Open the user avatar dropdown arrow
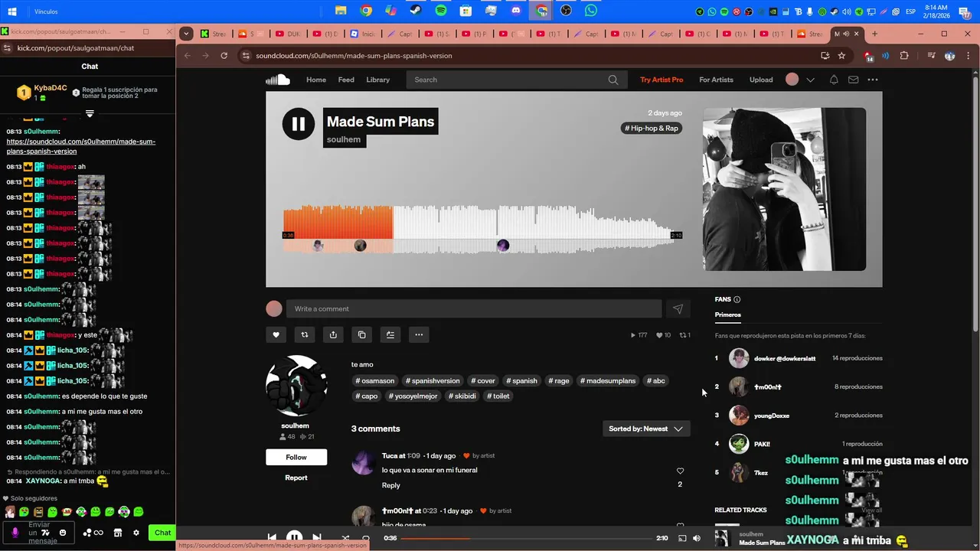 [x=810, y=80]
